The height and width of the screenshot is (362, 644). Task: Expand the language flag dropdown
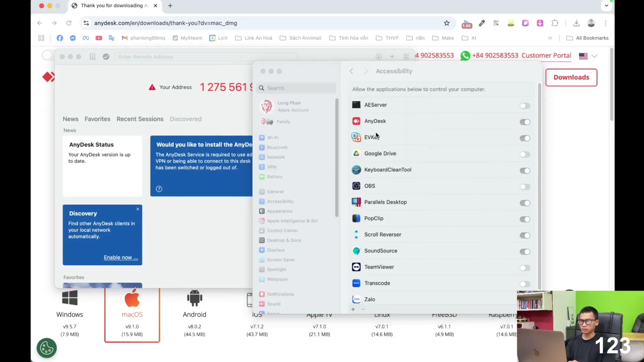[x=588, y=56]
